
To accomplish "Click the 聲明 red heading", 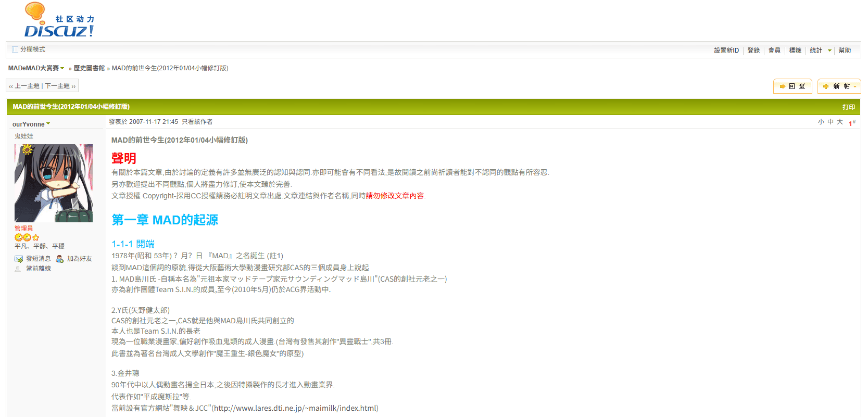I will tap(124, 158).
